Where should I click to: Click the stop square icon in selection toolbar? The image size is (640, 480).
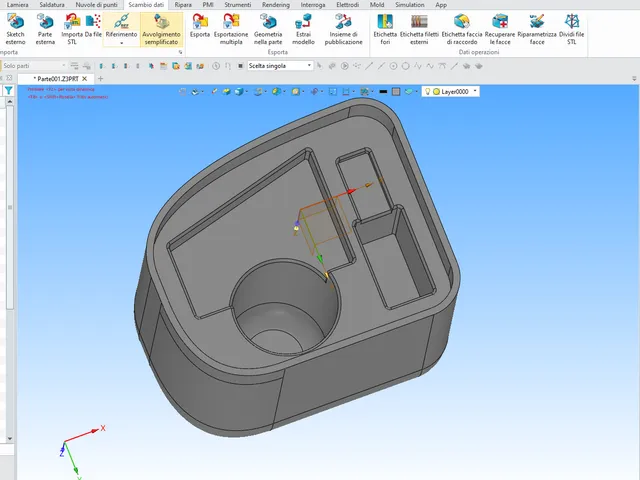click(x=240, y=66)
